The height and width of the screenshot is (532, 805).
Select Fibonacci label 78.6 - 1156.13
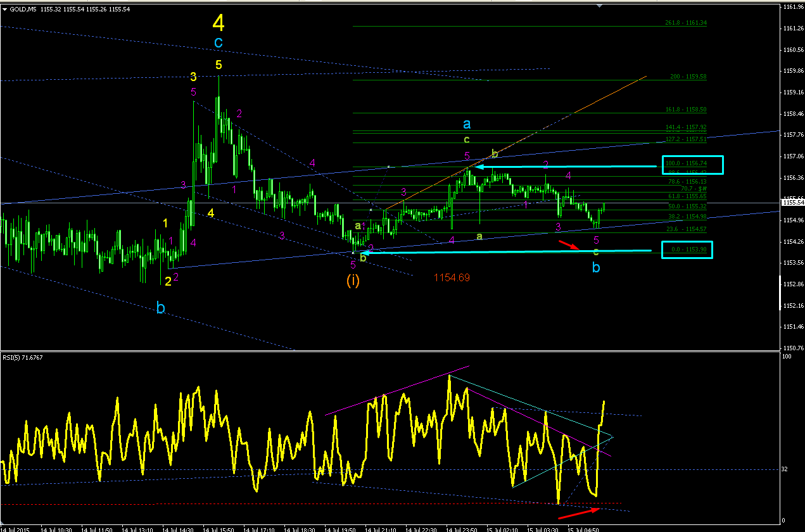(x=687, y=181)
